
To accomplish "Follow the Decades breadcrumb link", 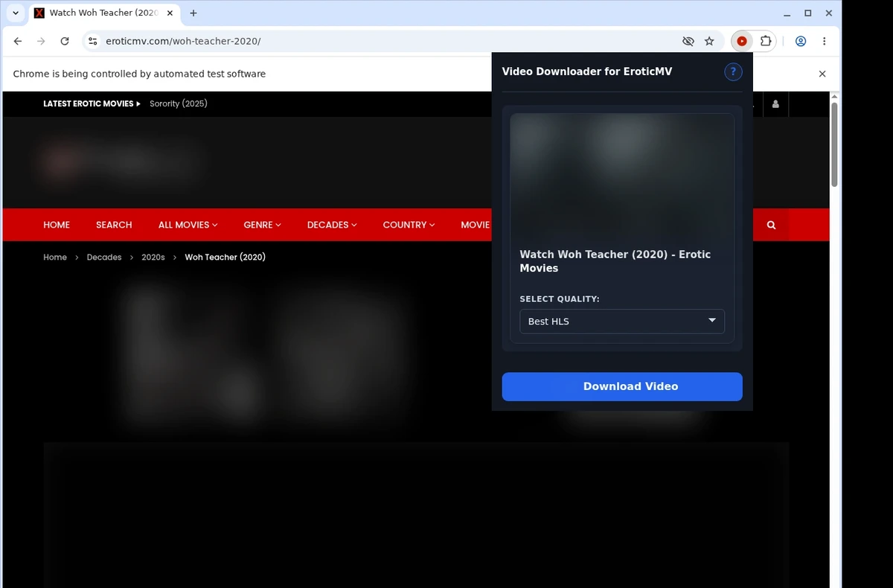I will point(104,258).
